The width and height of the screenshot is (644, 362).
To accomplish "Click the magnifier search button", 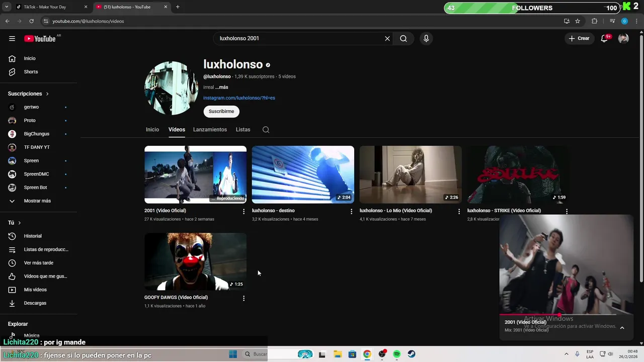I will click(x=404, y=39).
